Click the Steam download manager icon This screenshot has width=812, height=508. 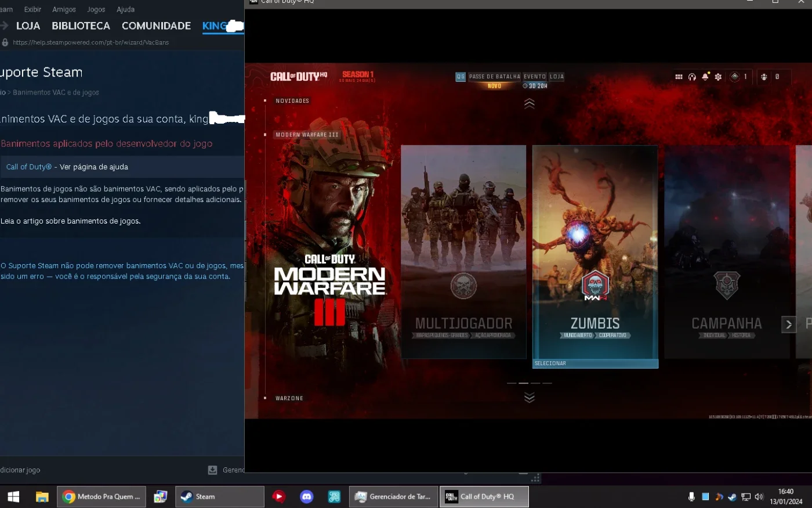212,470
